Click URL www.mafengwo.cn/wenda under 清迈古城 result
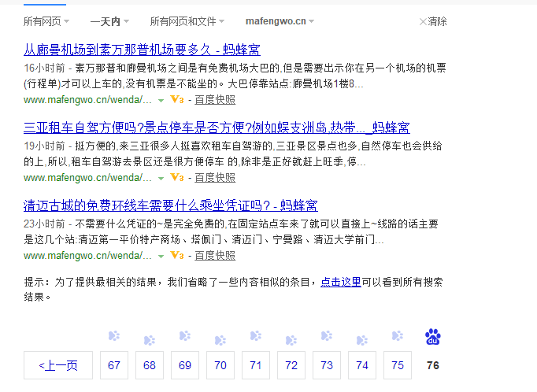Viewport: 537px width, 392px height. [87, 256]
